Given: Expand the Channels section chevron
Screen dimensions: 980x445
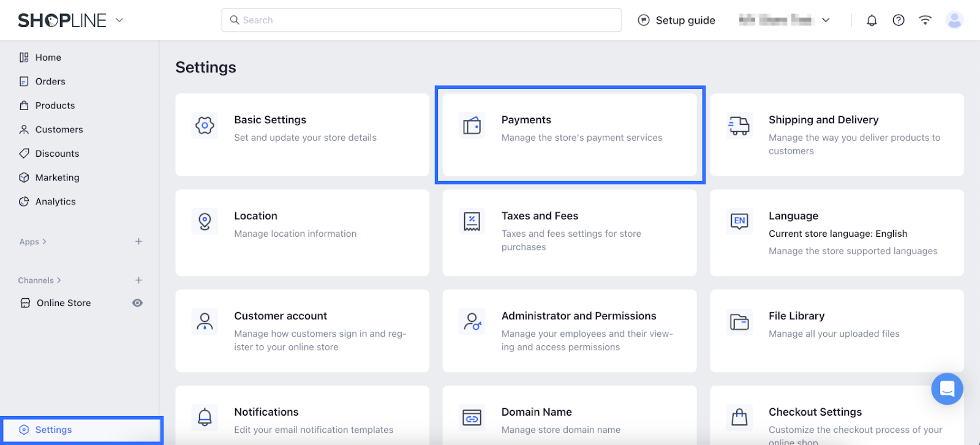Looking at the screenshot, I should [x=59, y=280].
